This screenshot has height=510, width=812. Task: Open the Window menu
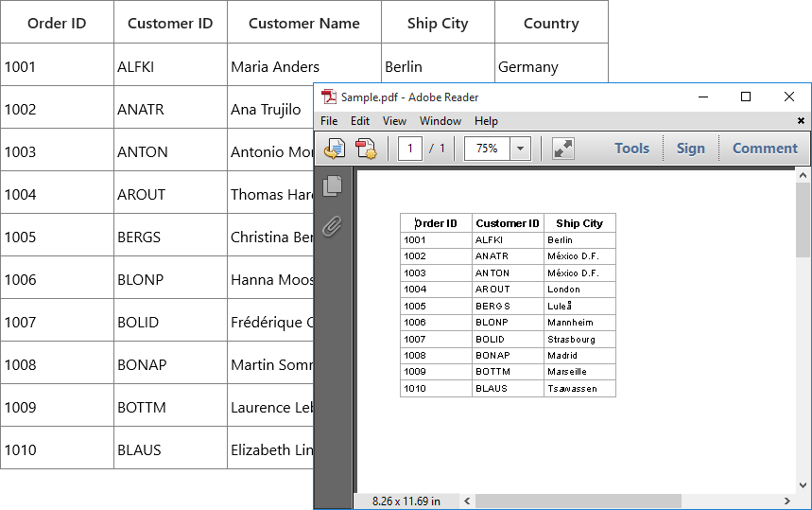pos(441,121)
